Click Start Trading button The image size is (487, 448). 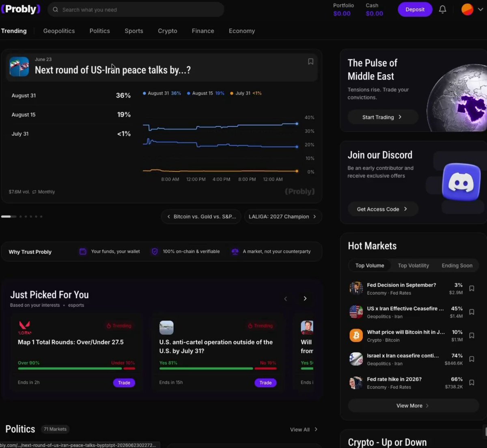click(x=382, y=117)
